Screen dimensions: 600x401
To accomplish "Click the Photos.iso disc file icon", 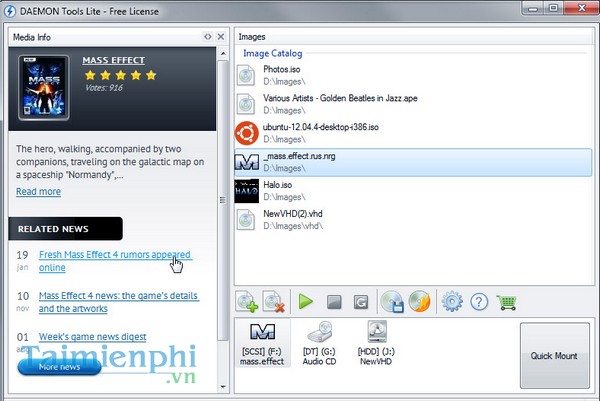I will pos(246,75).
